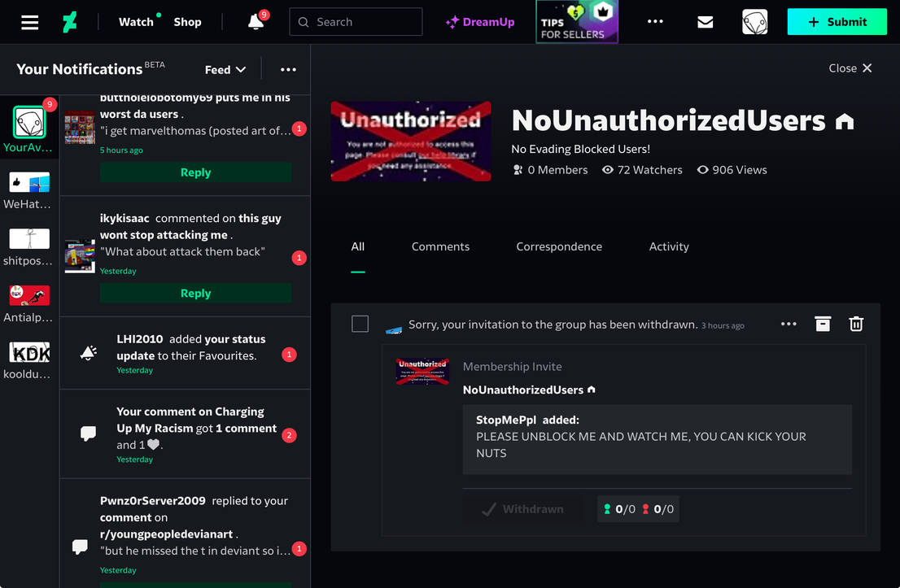900x588 pixels.
Task: Open the Tips for Sellers banner
Action: (x=577, y=22)
